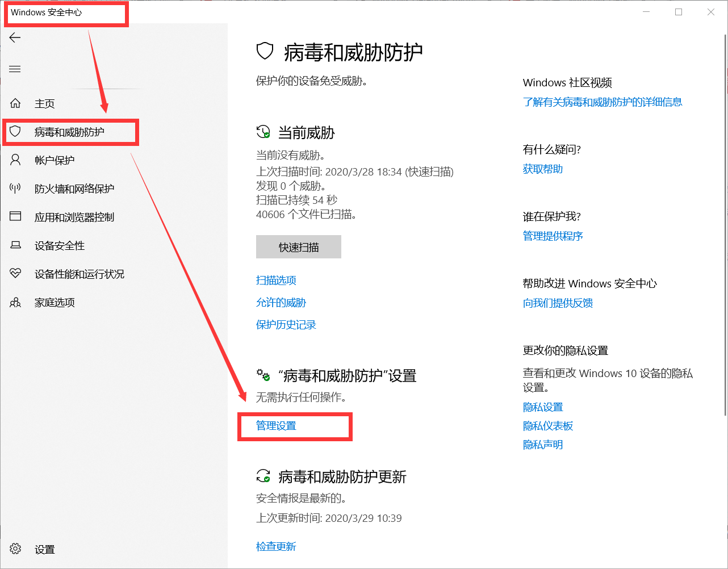Image resolution: width=728 pixels, height=569 pixels.
Task: Open the hamburger navigation menu
Action: (15, 69)
